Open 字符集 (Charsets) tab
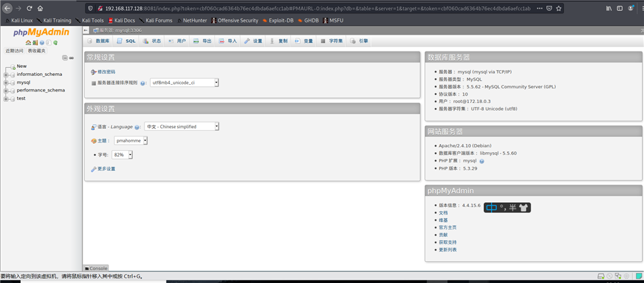Viewport: 644px width, 283px height. 332,41
